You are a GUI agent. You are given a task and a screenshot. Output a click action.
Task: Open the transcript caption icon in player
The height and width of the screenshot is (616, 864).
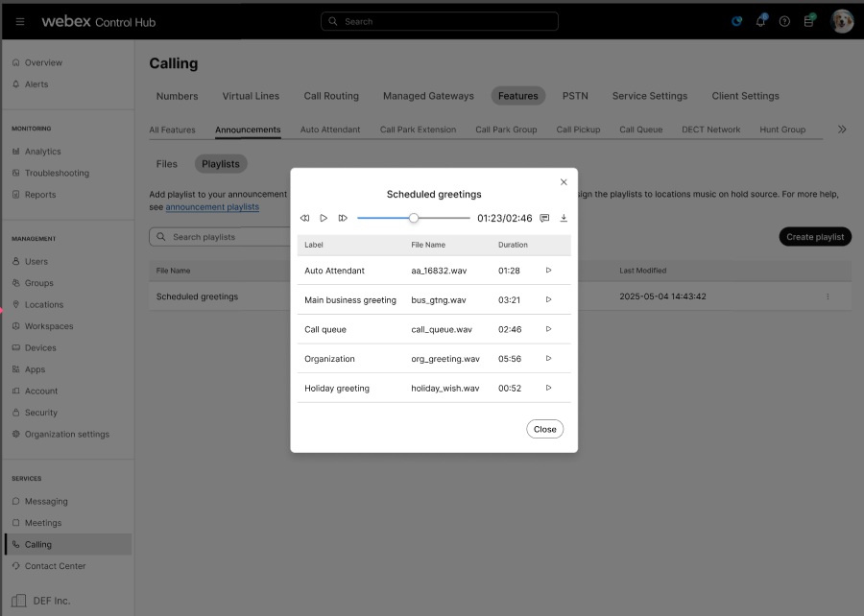point(544,218)
